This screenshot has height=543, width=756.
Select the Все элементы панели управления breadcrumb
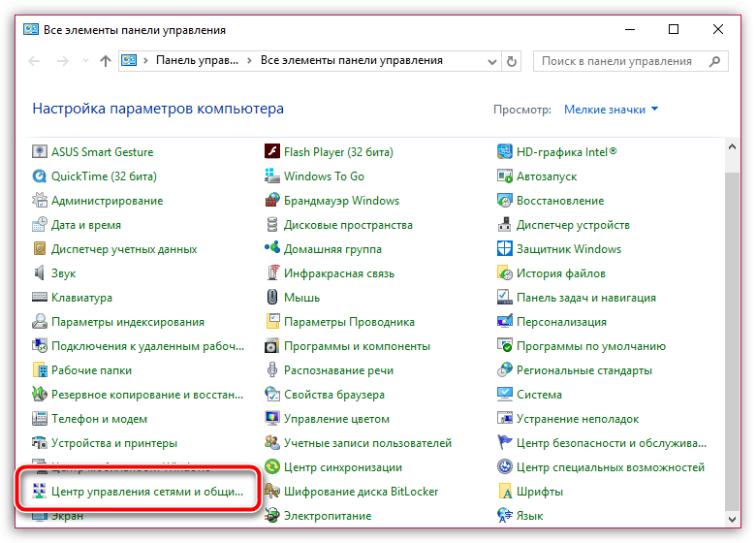[351, 60]
